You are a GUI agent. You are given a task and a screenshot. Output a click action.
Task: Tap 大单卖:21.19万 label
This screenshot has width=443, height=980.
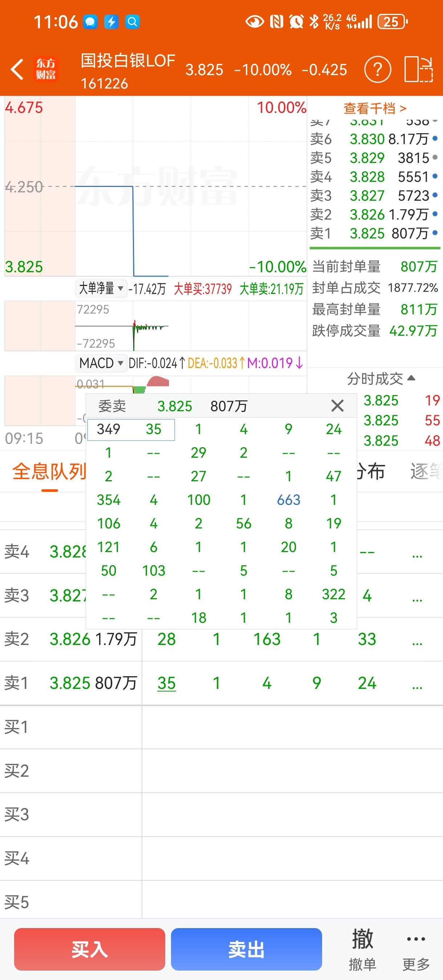click(x=271, y=289)
